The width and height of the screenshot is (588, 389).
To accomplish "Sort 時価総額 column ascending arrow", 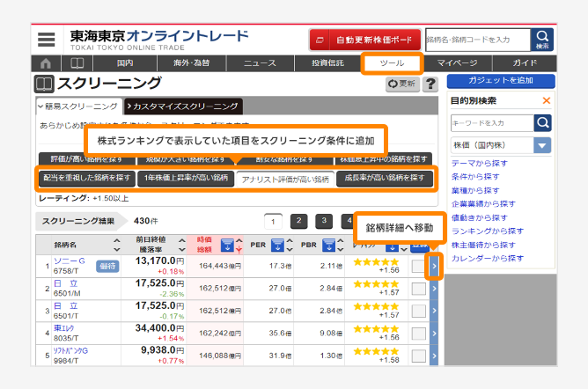I will tap(239, 240).
